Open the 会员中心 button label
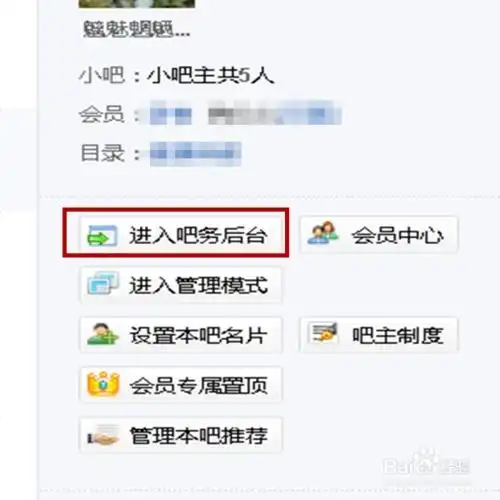Viewport: 500px width, 500px height. 398,236
